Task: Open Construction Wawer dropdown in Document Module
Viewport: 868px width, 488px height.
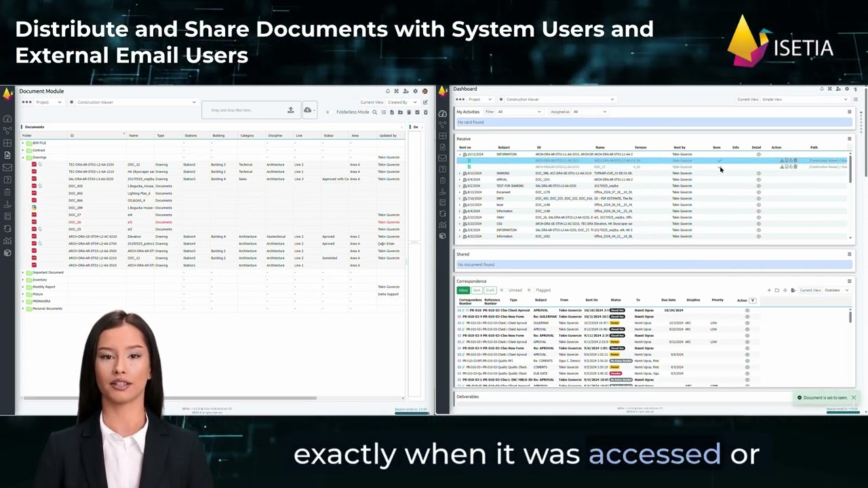Action: 136,102
